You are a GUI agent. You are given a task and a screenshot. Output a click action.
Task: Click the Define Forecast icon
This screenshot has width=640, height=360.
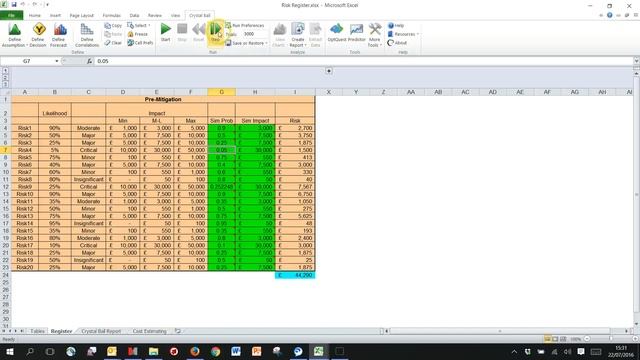59,35
